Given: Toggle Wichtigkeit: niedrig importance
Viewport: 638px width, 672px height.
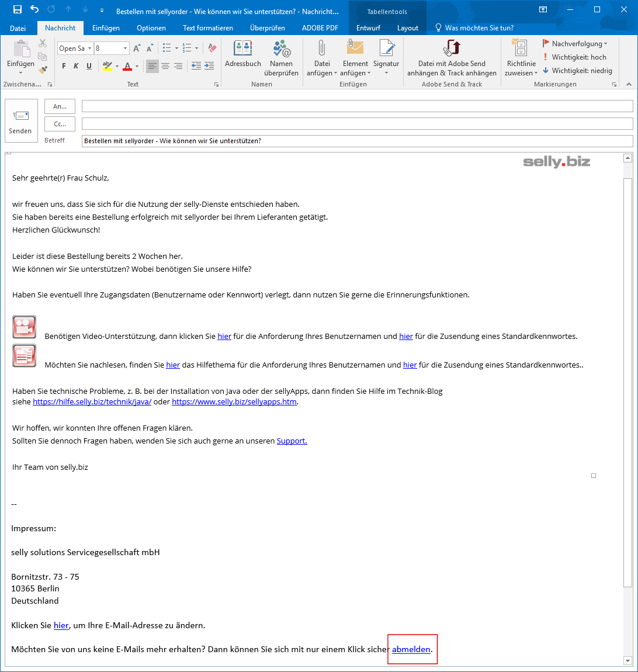Looking at the screenshot, I should (577, 70).
